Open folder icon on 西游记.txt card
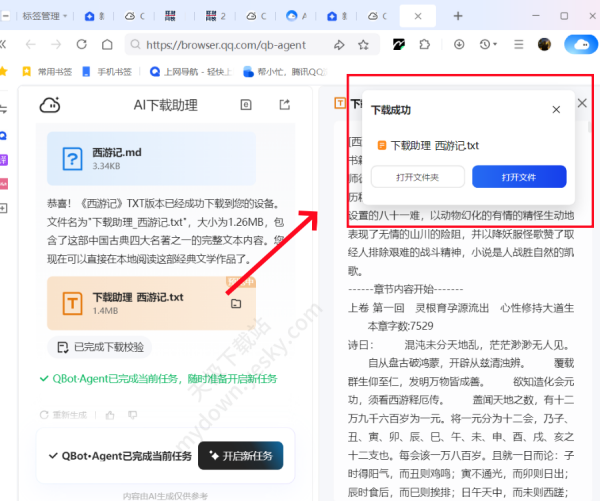The image size is (600, 501). [236, 303]
